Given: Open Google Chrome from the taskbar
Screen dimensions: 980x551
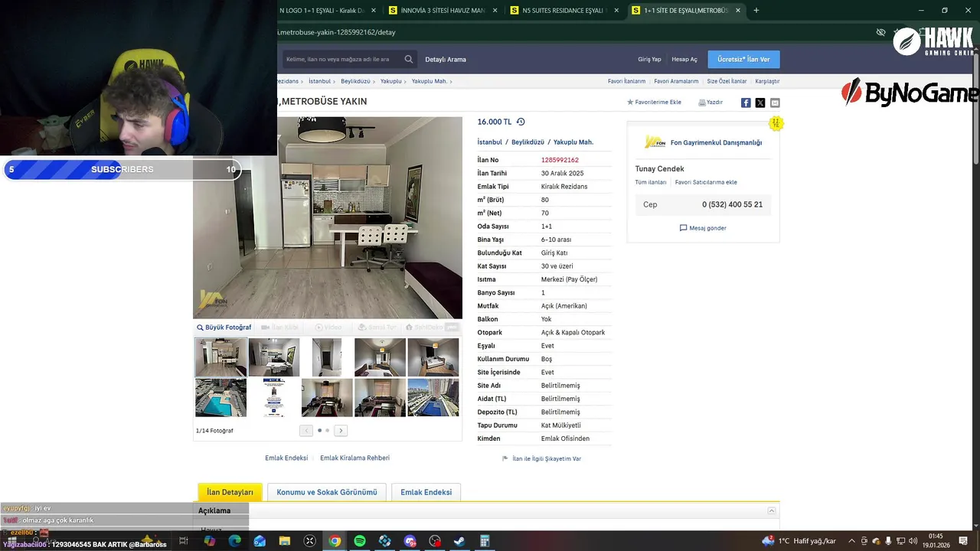Looking at the screenshot, I should pos(335,541).
